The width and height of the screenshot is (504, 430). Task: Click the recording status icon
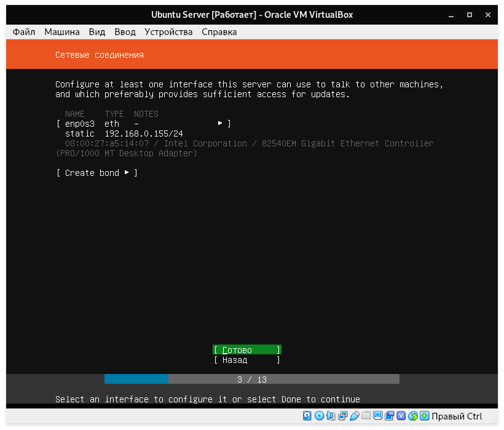tap(389, 416)
